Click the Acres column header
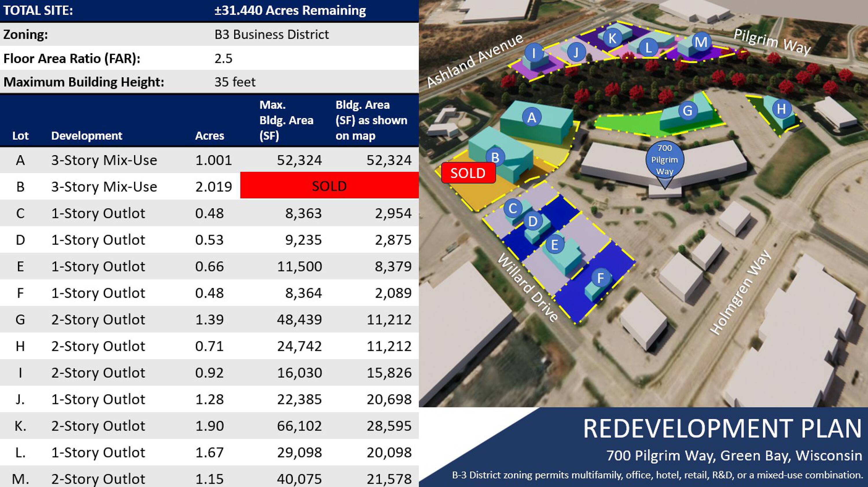The height and width of the screenshot is (487, 868). click(209, 135)
